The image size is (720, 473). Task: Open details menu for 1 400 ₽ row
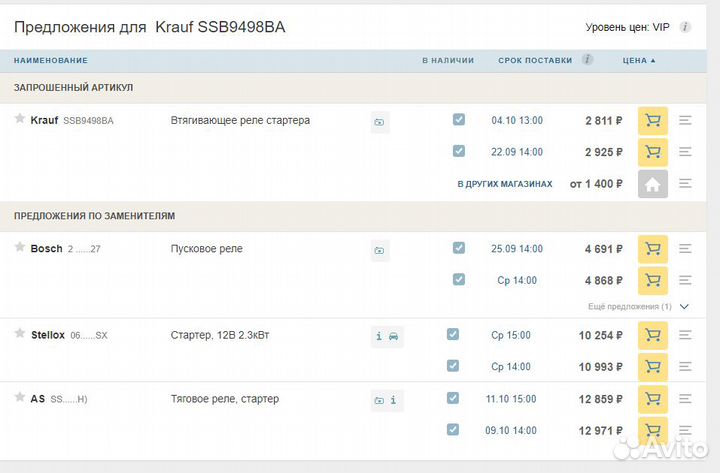(685, 184)
